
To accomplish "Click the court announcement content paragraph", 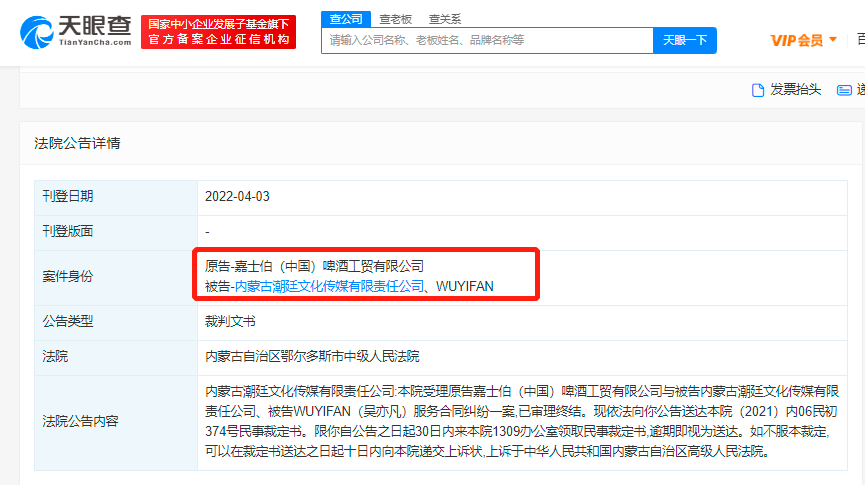I will [x=522, y=422].
